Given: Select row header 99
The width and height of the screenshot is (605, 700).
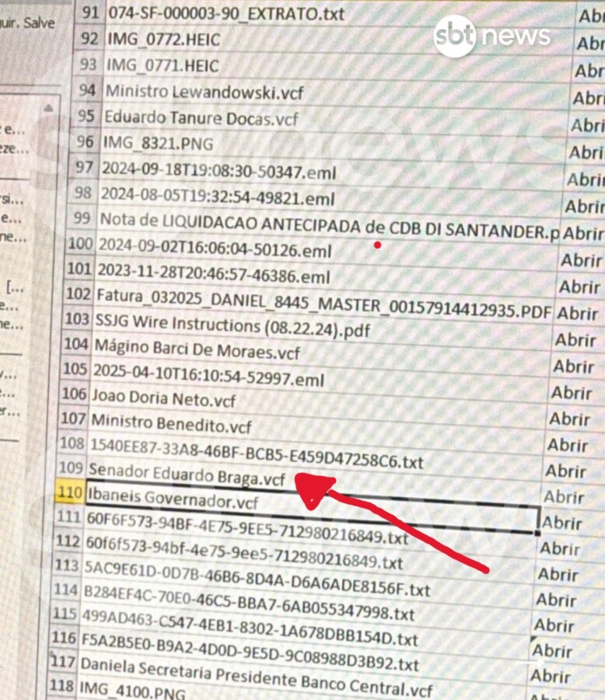Looking at the screenshot, I should tap(82, 219).
